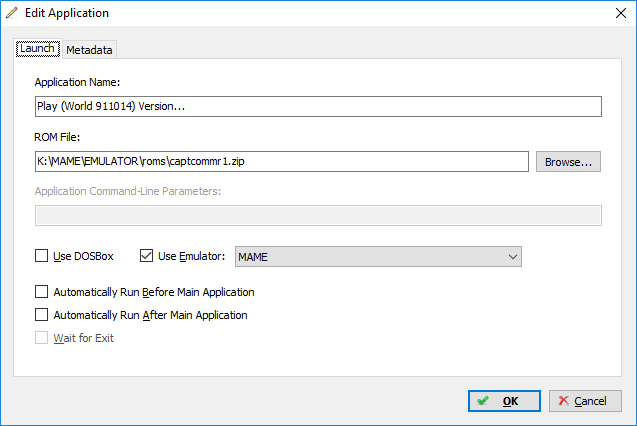Image resolution: width=637 pixels, height=426 pixels.
Task: Select the Launch tab
Action: pos(37,48)
